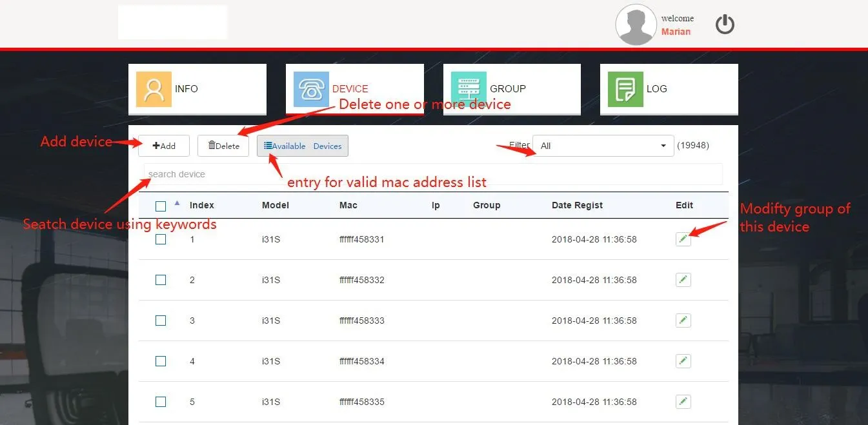Viewport: 868px width, 425px height.
Task: Click the Add device button
Action: coord(163,146)
